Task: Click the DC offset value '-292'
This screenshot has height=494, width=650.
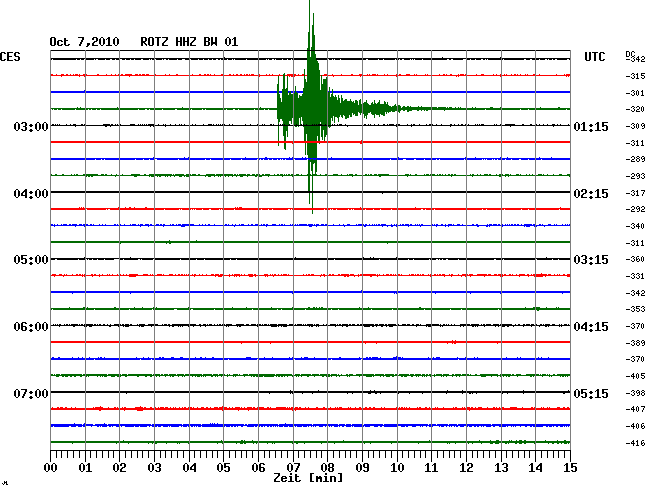Action: coord(635,209)
